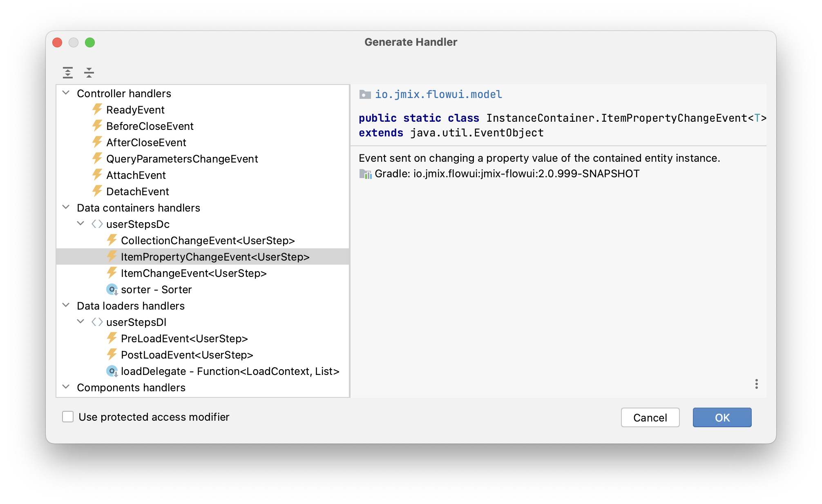Enable Use protected access modifier checkbox

pos(68,417)
